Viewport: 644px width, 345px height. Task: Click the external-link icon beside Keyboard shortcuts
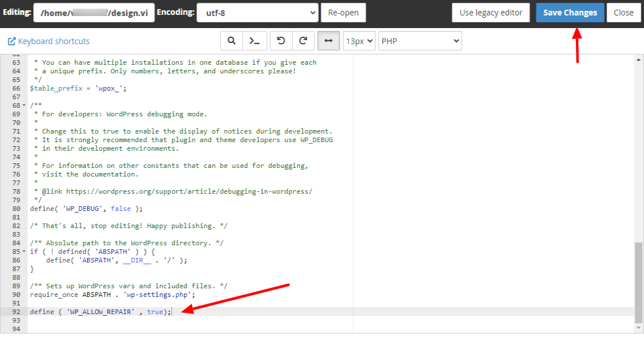point(11,41)
